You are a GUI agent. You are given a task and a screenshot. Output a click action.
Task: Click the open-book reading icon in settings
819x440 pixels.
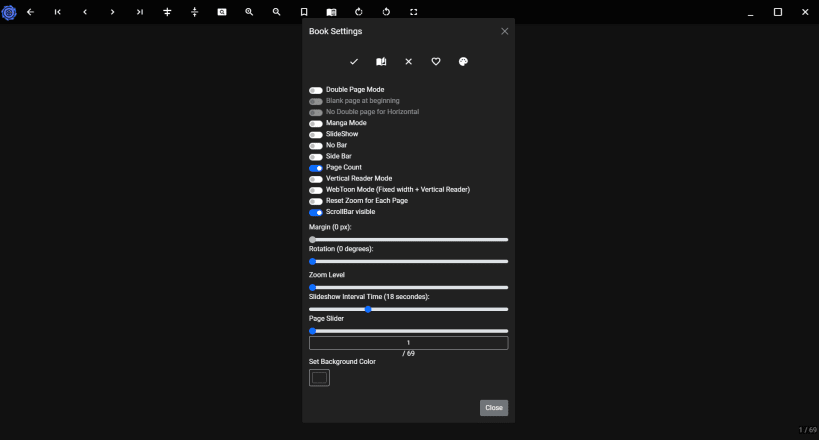(381, 62)
